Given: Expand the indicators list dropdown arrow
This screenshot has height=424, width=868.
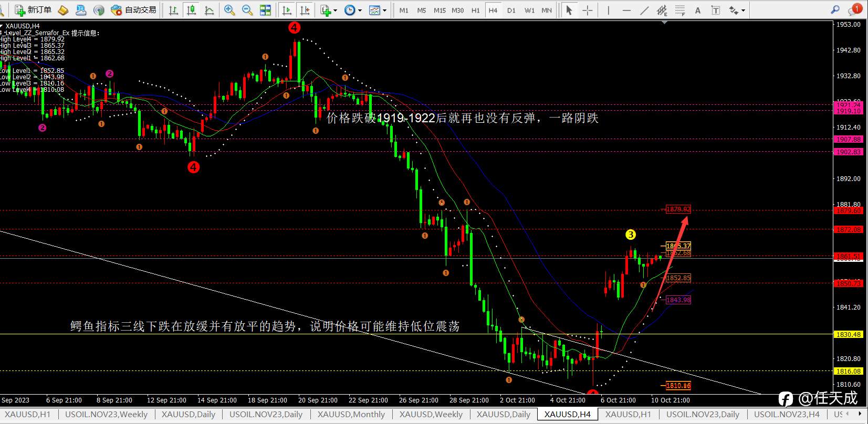Looking at the screenshot, I should point(336,10).
